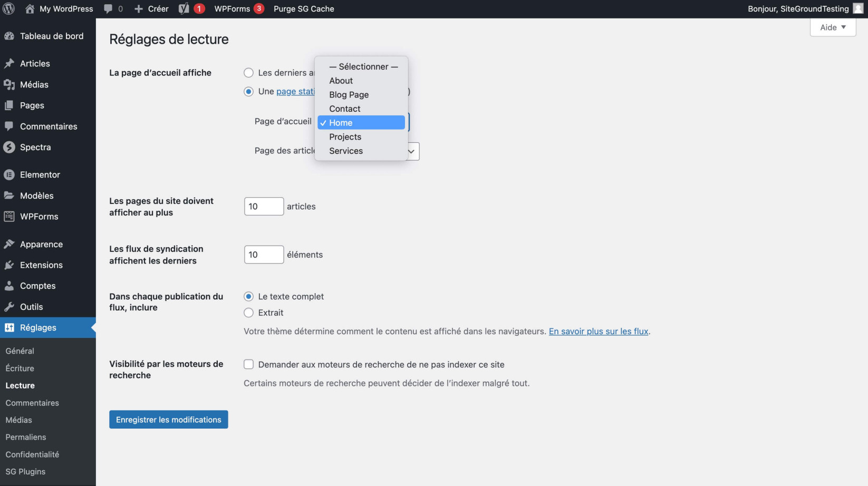Go to the Général settings submenu
Viewport: 868px width, 486px height.
click(20, 351)
